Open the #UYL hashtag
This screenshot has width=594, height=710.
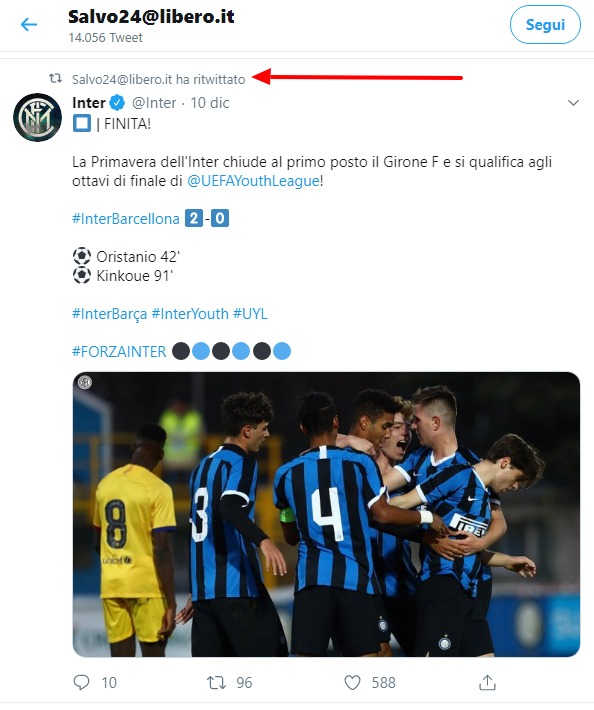pos(250,314)
